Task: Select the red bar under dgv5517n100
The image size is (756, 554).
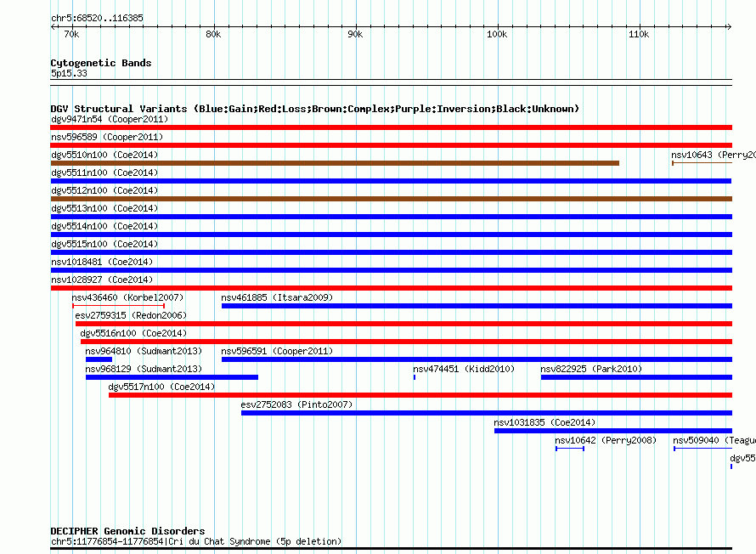Action: click(420, 395)
